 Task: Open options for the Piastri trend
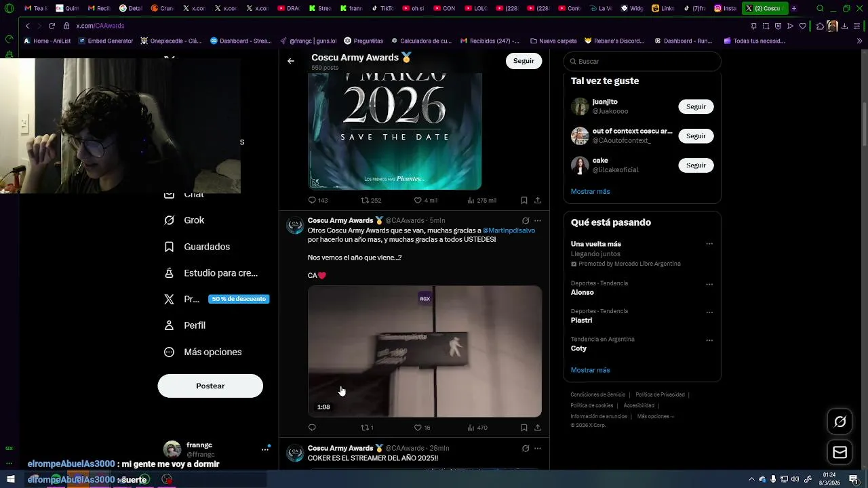(x=709, y=312)
